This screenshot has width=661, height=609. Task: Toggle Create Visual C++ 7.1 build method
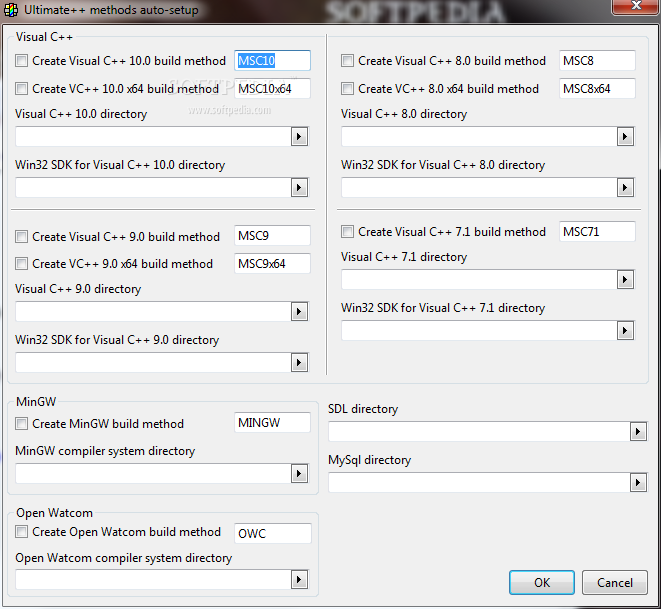347,231
